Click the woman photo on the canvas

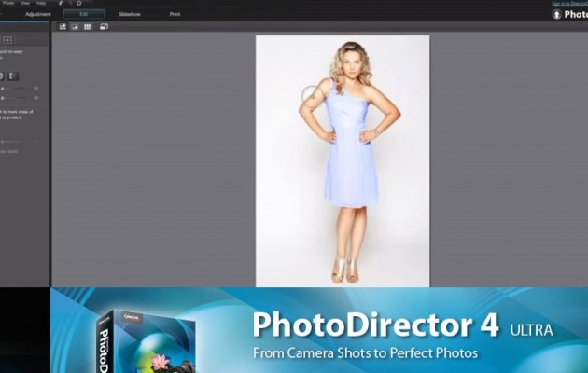tap(343, 161)
